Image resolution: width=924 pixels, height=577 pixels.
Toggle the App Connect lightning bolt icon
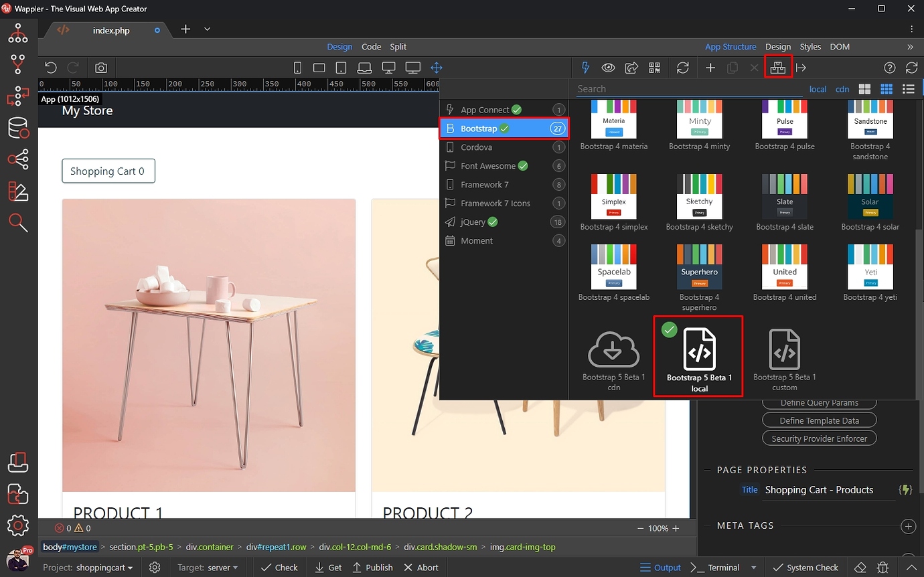(x=586, y=68)
